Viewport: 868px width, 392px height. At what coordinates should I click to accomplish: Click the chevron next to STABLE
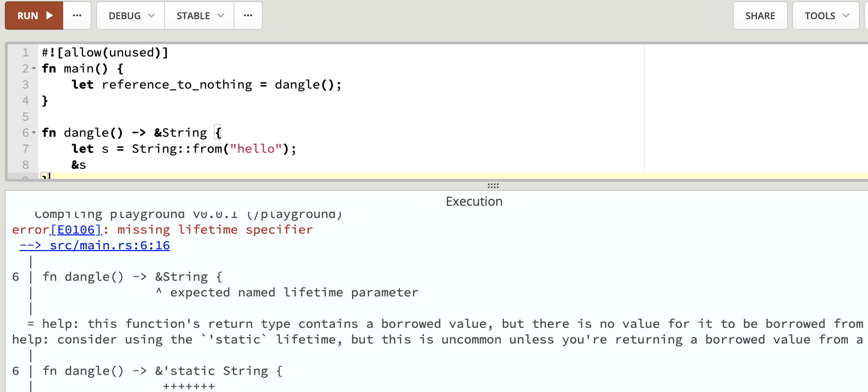point(220,16)
